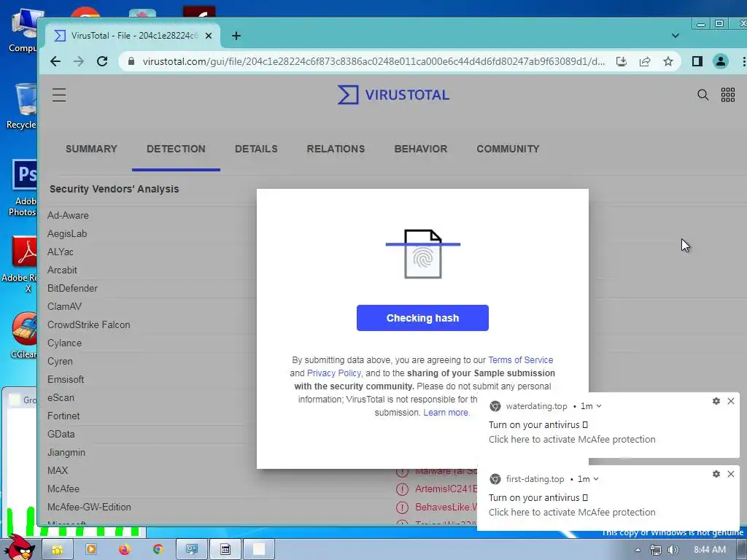This screenshot has height=560, width=747.
Task: Click the padlock site info icon
Action: tap(131, 61)
